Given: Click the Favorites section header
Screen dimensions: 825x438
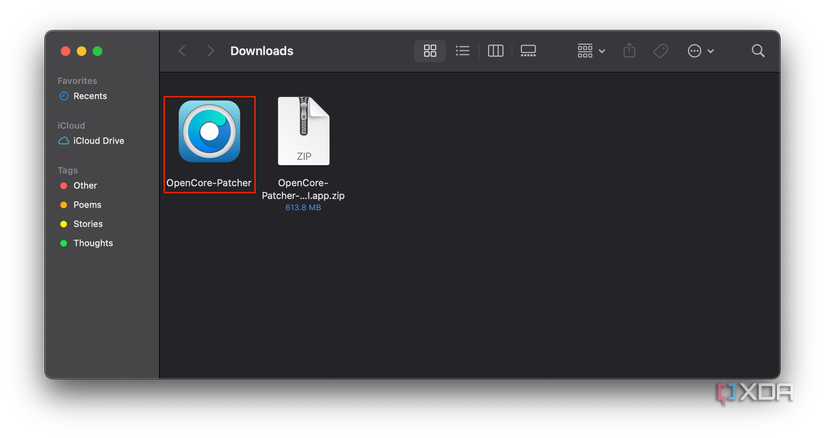Looking at the screenshot, I should 77,81.
